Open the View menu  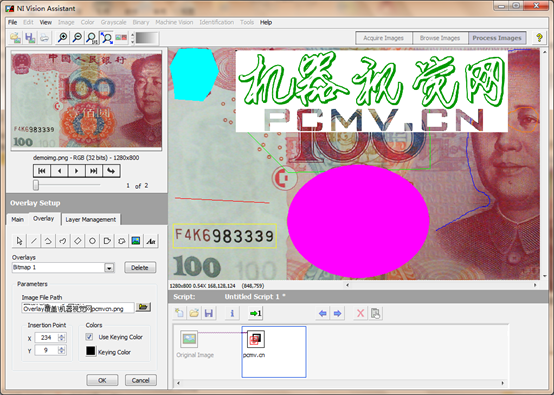coord(46,22)
